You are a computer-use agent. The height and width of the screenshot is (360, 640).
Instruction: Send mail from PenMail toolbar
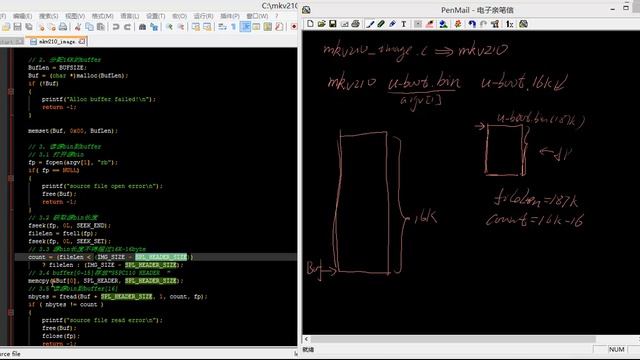[x=345, y=24]
